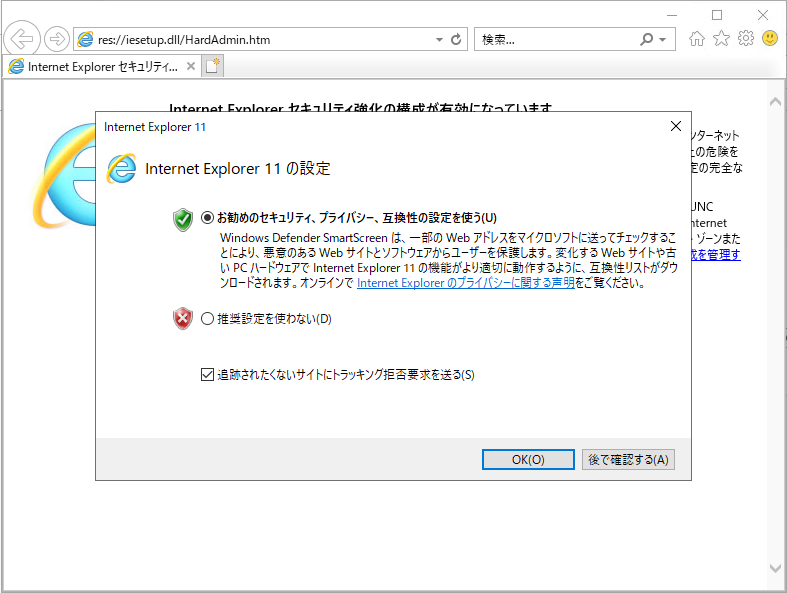The height and width of the screenshot is (593, 787).
Task: Open the search provider dropdown arrow
Action: 663,39
